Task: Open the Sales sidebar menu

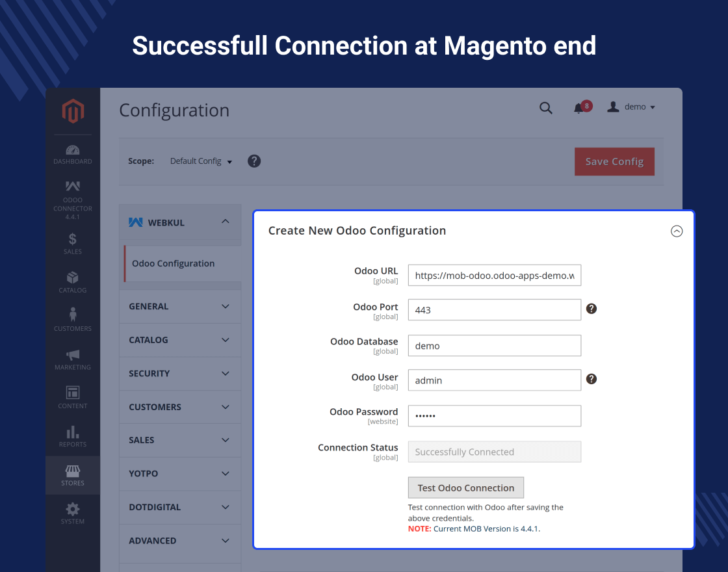Action: 73,244
